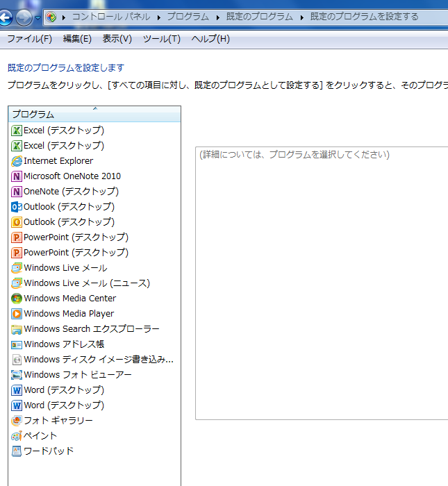Open the 表示(V) menu
This screenshot has height=486, width=448.
[117, 39]
